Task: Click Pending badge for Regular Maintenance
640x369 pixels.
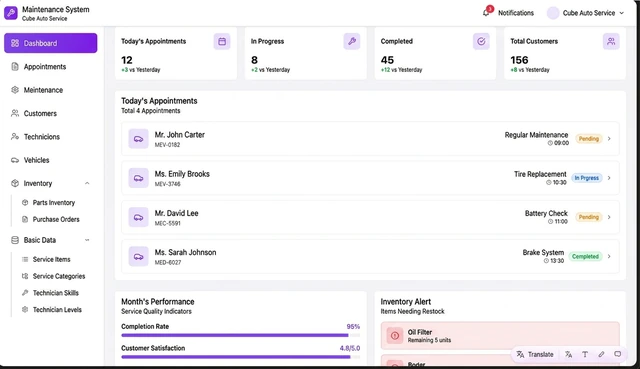Action: click(589, 139)
